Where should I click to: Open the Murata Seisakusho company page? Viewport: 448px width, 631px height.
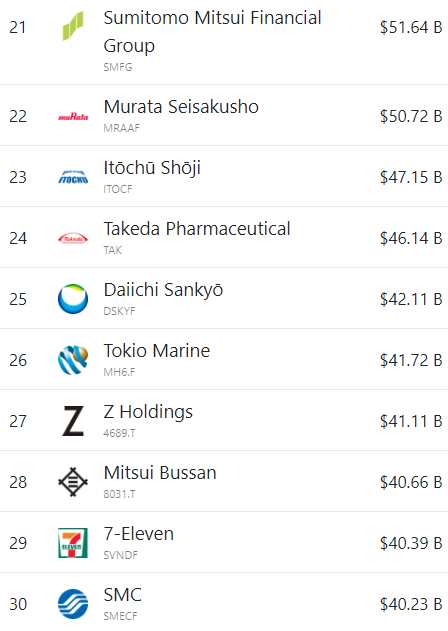point(181,107)
